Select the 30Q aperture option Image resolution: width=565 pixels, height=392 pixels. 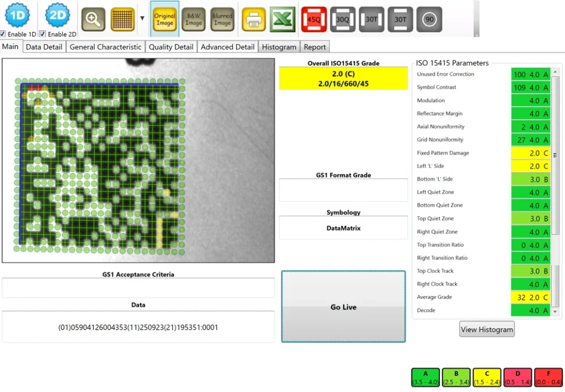coord(343,19)
